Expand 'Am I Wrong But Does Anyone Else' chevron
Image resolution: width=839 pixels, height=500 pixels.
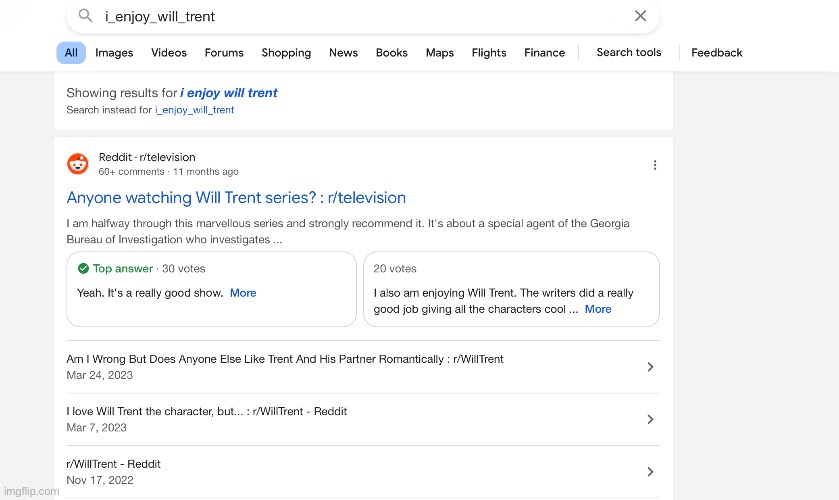click(650, 367)
